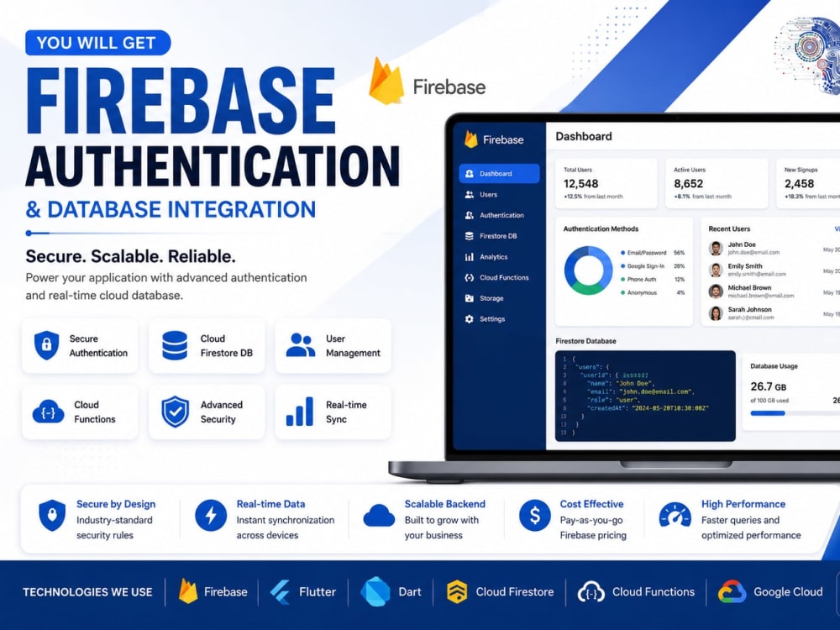Click the High Performance speedometer icon
This screenshot has height=630, width=840.
[675, 516]
